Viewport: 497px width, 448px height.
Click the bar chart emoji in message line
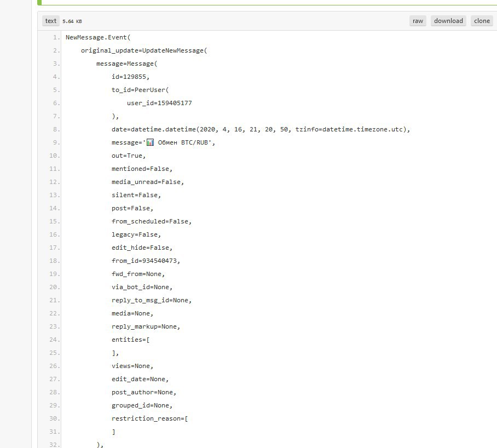point(150,142)
